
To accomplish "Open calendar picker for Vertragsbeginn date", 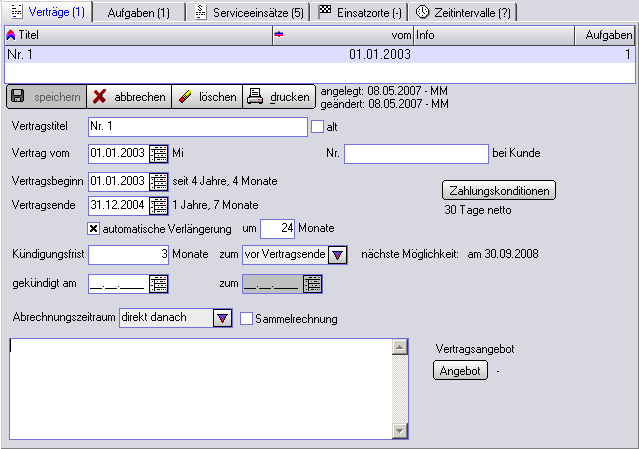I will (159, 181).
